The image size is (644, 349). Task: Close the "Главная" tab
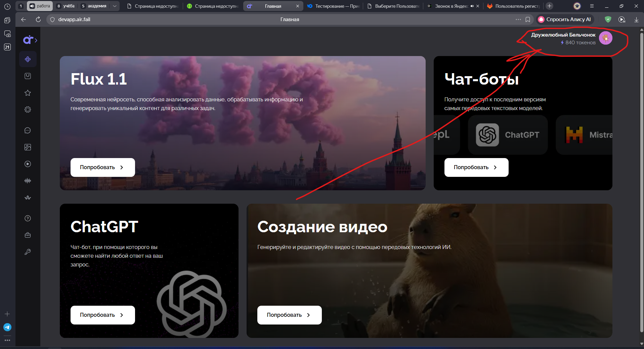pos(298,6)
